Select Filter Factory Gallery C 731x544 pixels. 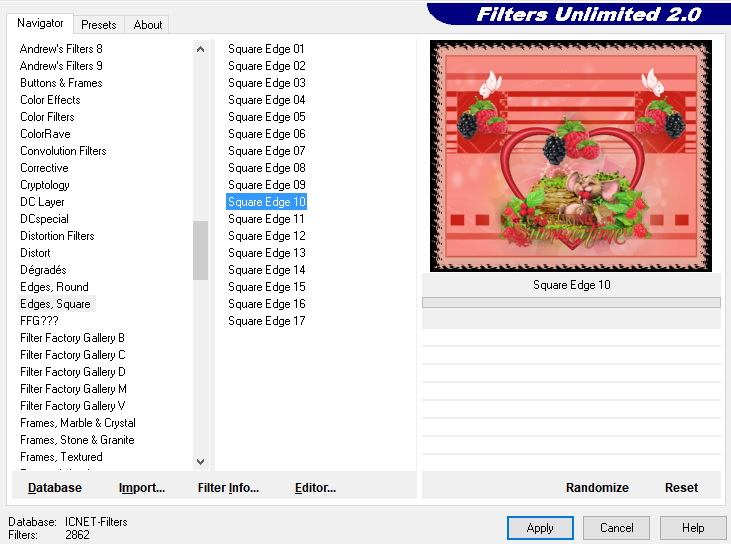click(72, 355)
